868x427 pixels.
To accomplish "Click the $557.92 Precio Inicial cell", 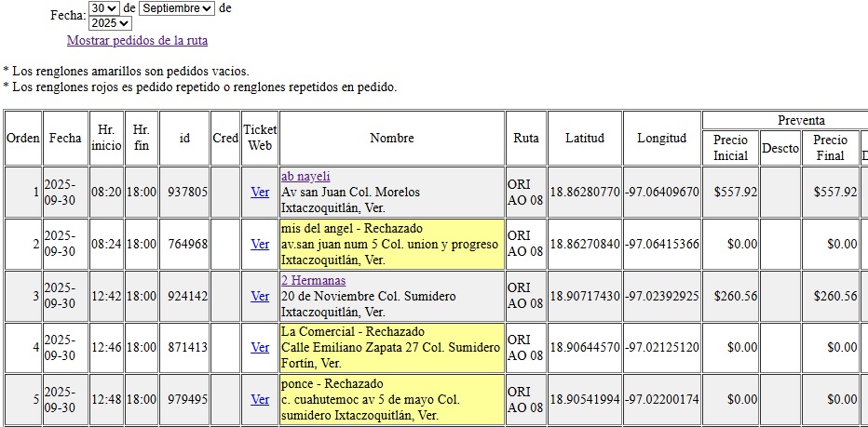I will 730,192.
